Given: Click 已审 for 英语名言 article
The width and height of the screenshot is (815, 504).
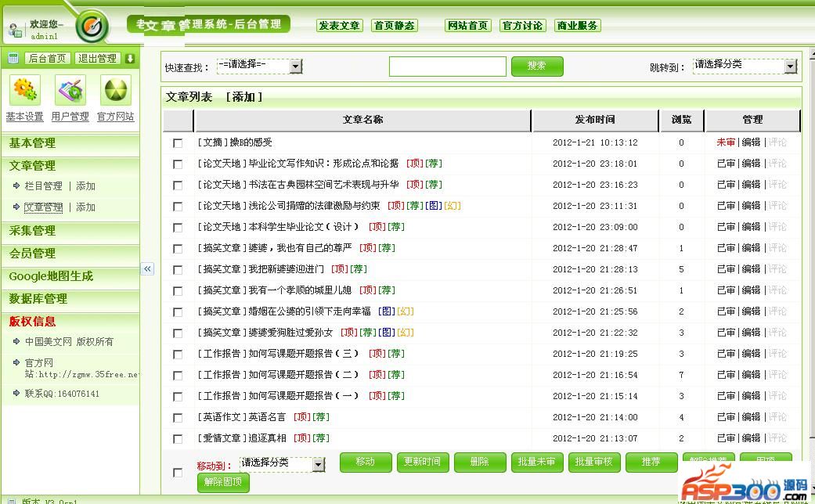Looking at the screenshot, I should [726, 416].
